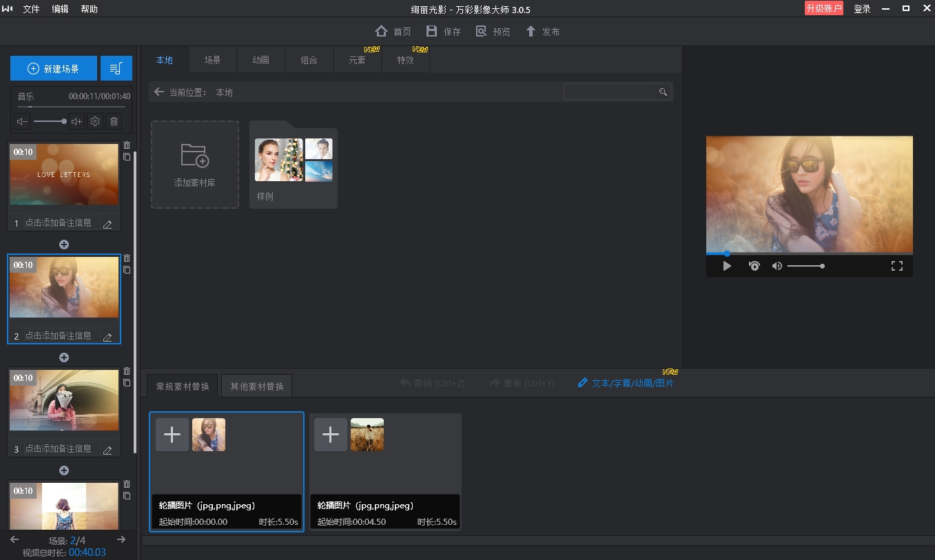
Task: Switch to the 本地 tab
Action: (165, 60)
